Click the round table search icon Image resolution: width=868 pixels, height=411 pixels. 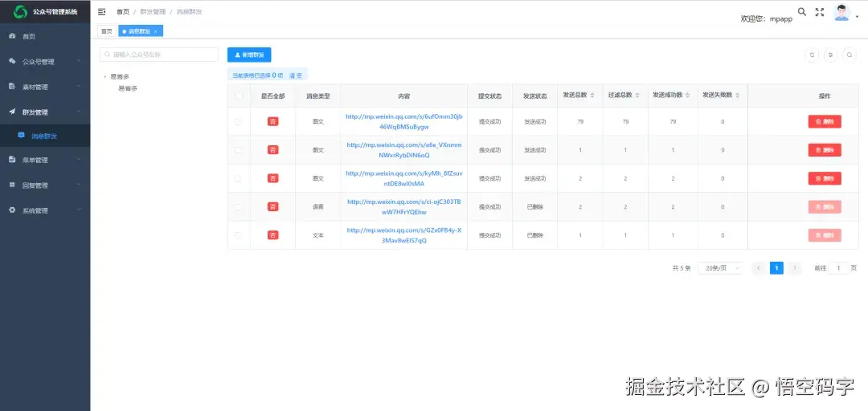click(x=850, y=55)
